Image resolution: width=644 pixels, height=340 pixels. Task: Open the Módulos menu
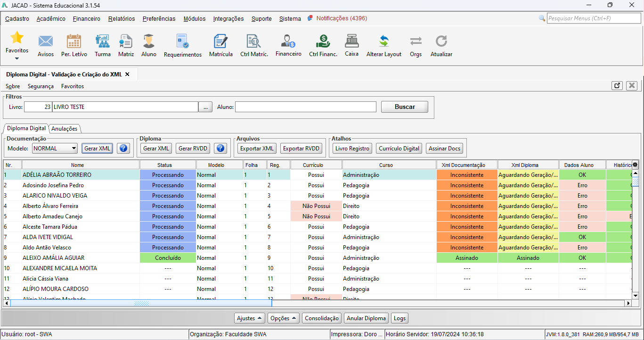(x=195, y=19)
